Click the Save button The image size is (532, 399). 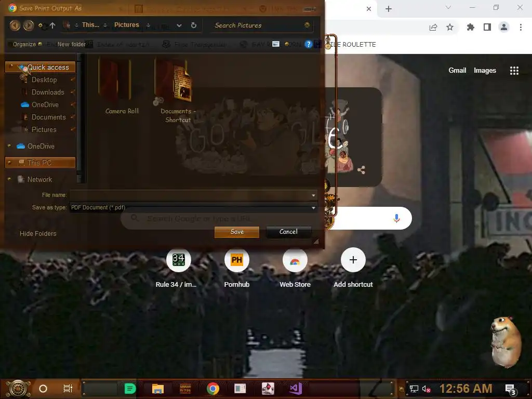pyautogui.click(x=237, y=232)
